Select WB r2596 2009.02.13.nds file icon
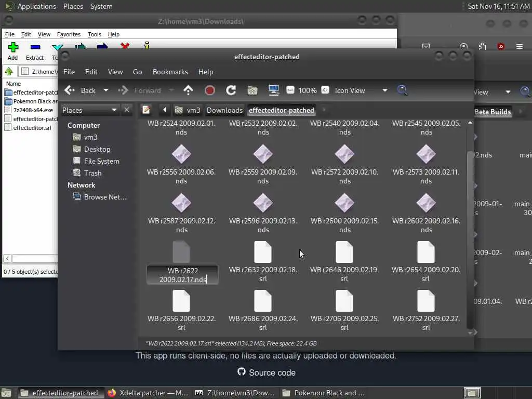Image resolution: width=532 pixels, height=399 pixels. pos(263,203)
